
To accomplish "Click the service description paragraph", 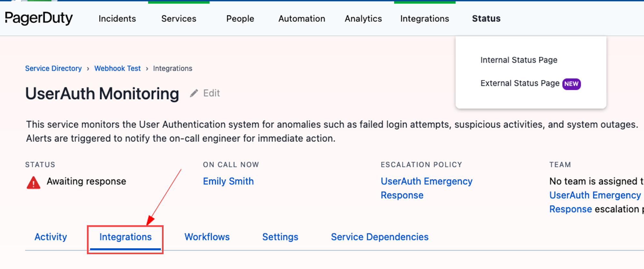I will coord(332,131).
